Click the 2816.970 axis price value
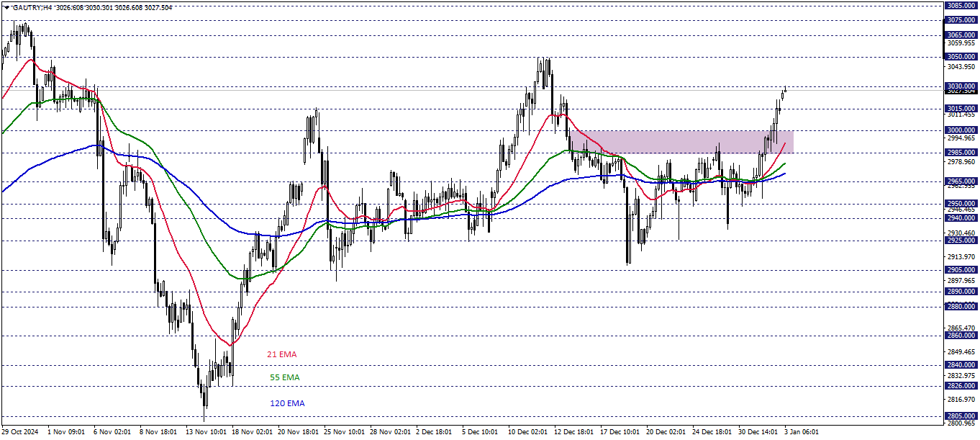This screenshot has width=980, height=440. click(x=962, y=400)
